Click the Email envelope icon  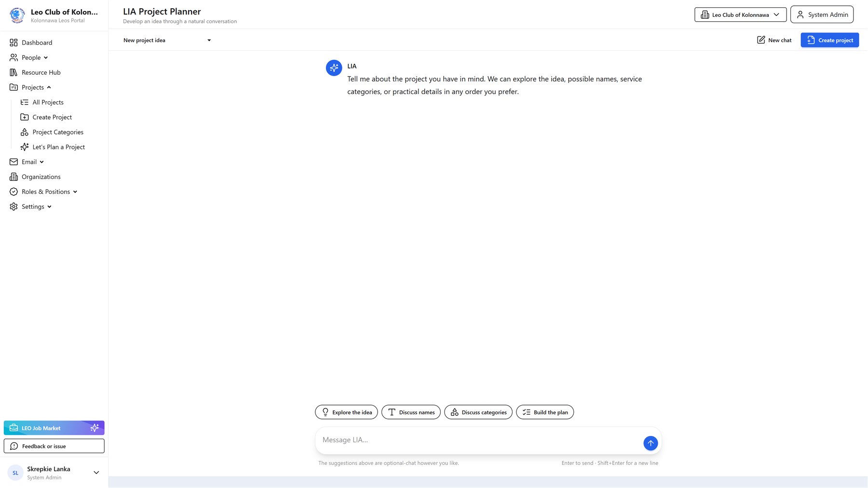coord(14,162)
